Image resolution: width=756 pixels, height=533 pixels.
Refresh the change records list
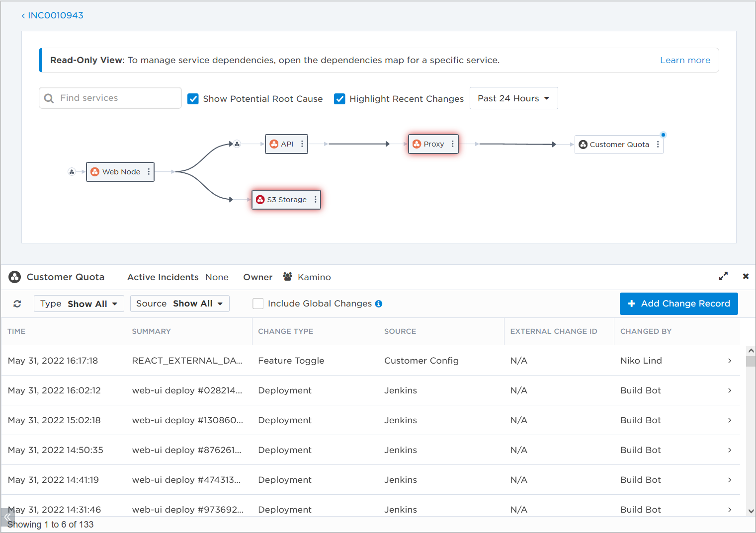pos(17,304)
